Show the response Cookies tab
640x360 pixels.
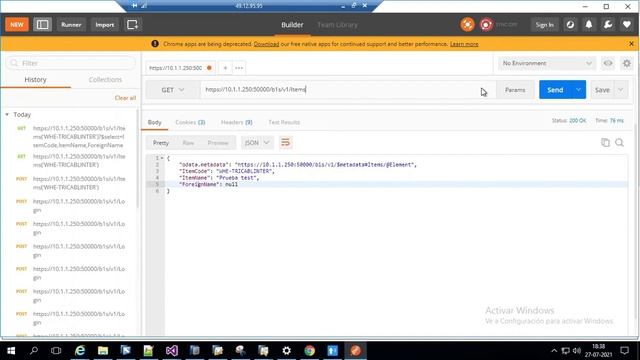pyautogui.click(x=190, y=122)
